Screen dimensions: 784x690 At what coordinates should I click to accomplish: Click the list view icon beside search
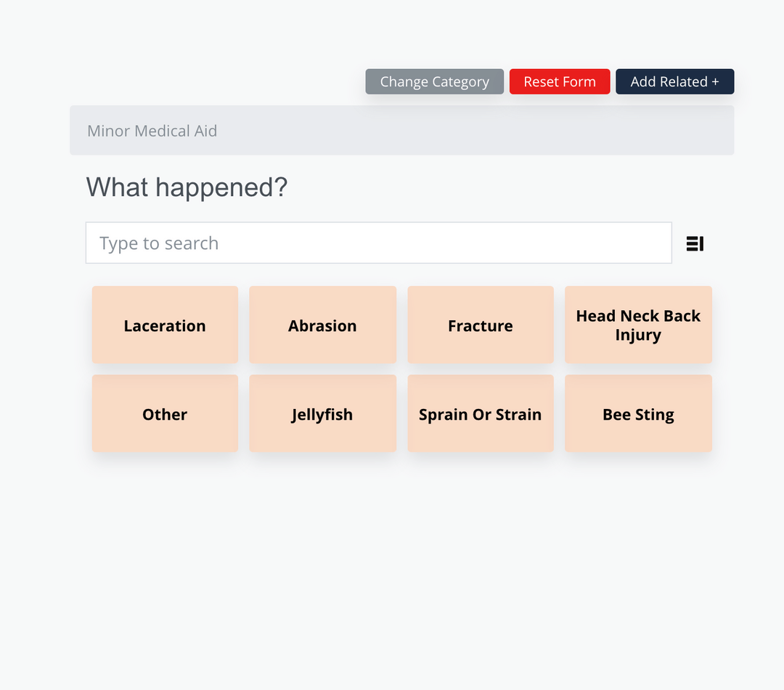[x=694, y=243]
